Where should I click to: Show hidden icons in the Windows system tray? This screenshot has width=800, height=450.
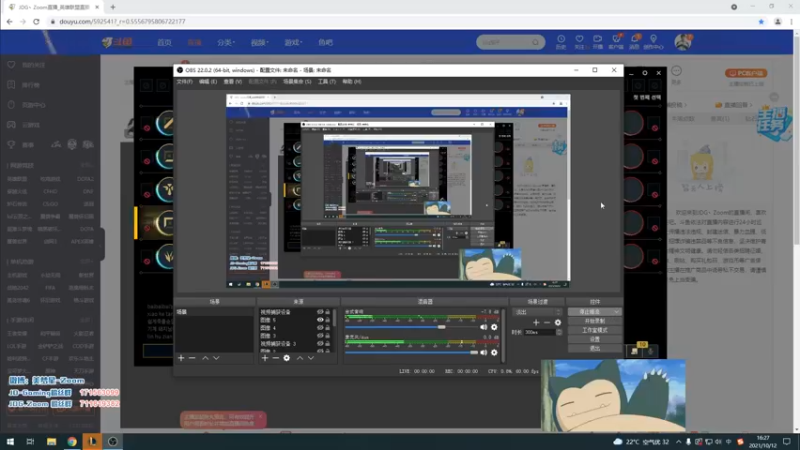(x=678, y=441)
